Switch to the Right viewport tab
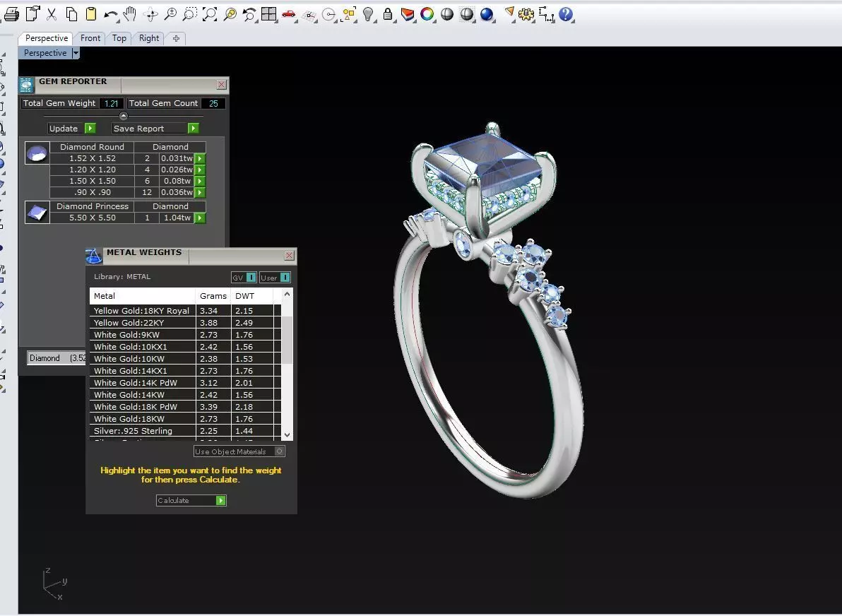The width and height of the screenshot is (842, 616). pos(149,38)
